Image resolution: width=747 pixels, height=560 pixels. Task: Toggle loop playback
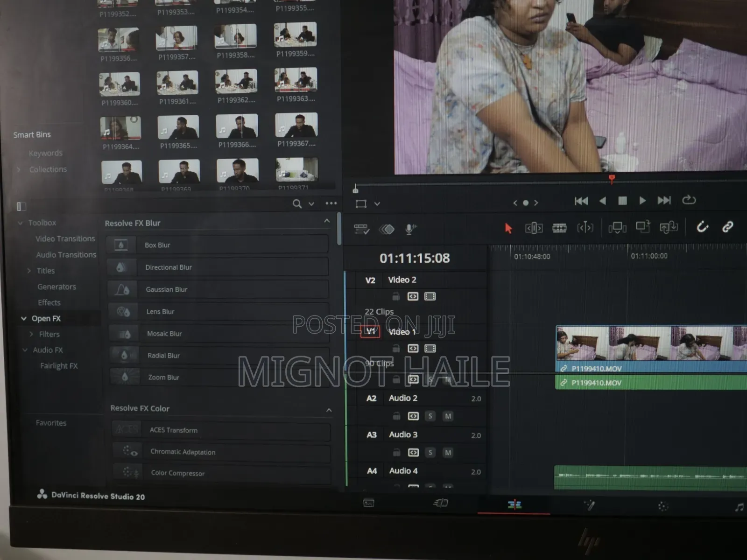689,200
